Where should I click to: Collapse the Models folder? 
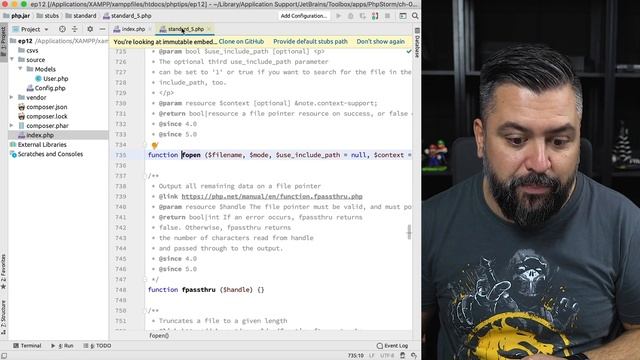pos(20,69)
